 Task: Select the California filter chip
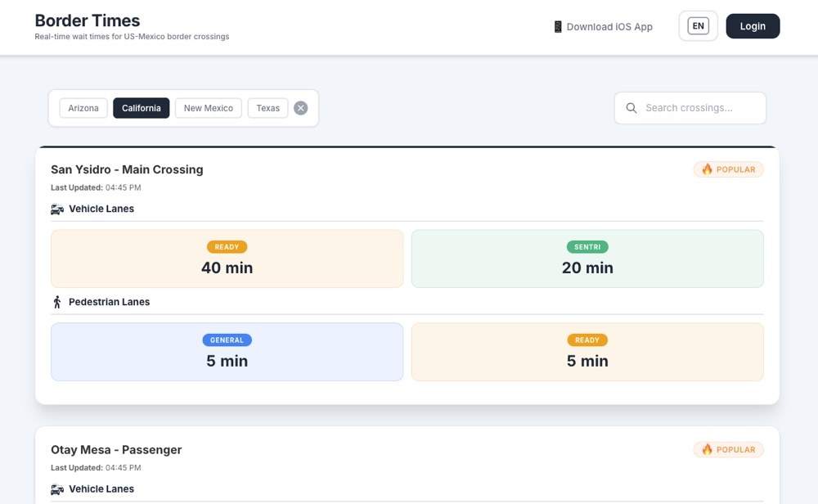tap(141, 107)
